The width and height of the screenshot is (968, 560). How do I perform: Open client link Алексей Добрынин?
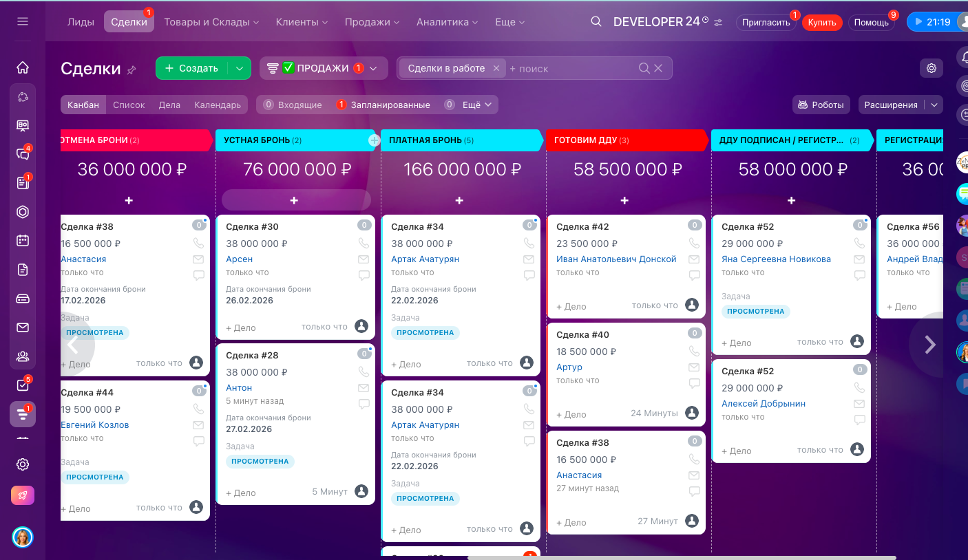764,404
